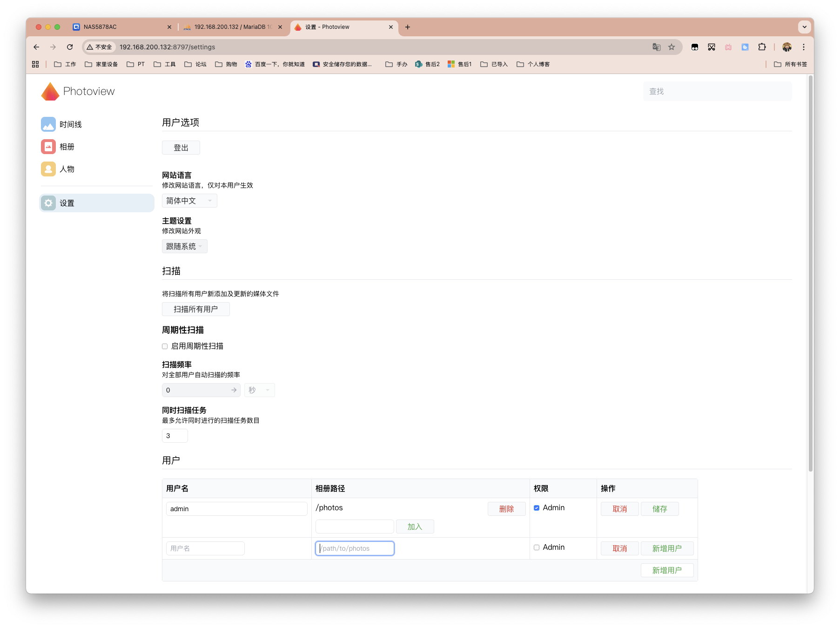Open the Photoview logo homepage

click(77, 91)
